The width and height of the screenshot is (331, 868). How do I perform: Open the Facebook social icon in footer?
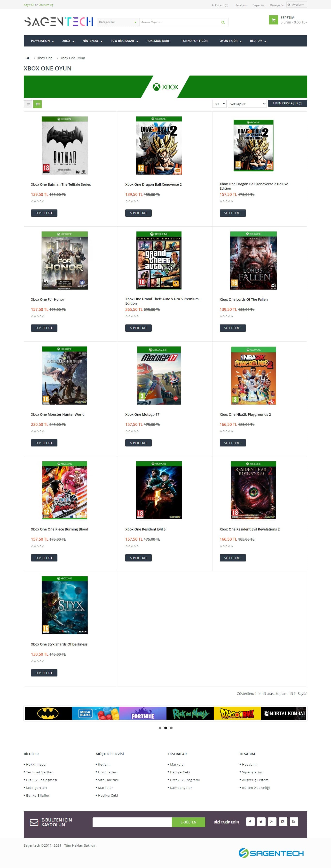click(x=250, y=822)
